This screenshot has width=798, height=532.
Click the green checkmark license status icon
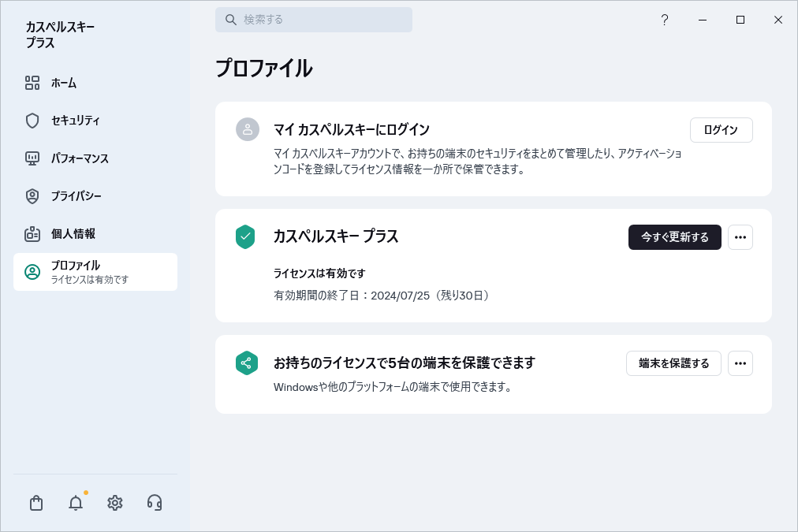247,236
